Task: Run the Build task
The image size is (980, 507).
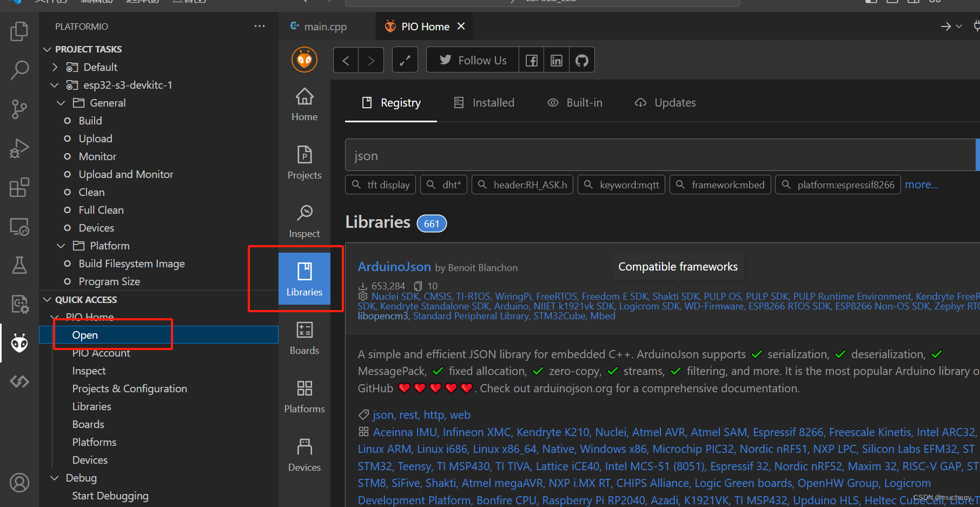Action: click(x=90, y=121)
